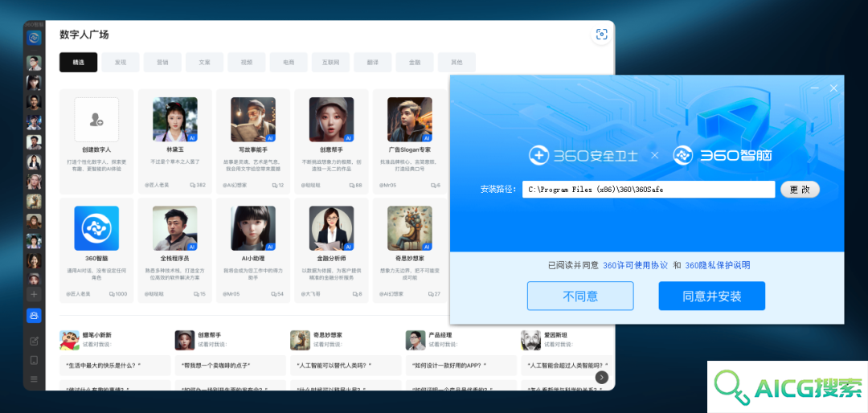Click comment count 27 on 奇思妙想家 card

coord(434,294)
